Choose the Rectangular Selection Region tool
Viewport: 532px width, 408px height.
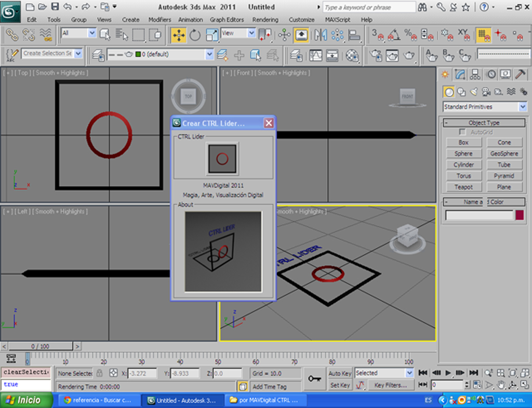(138, 35)
